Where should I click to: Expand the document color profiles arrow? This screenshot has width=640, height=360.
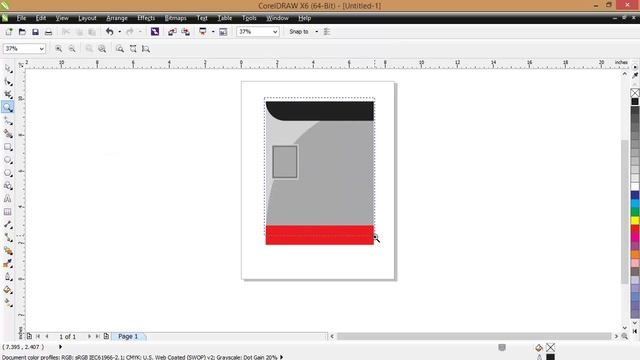click(x=281, y=357)
